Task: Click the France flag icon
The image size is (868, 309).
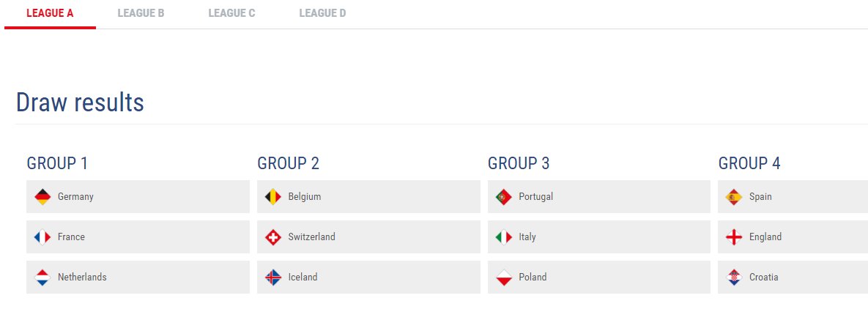Action: tap(42, 237)
